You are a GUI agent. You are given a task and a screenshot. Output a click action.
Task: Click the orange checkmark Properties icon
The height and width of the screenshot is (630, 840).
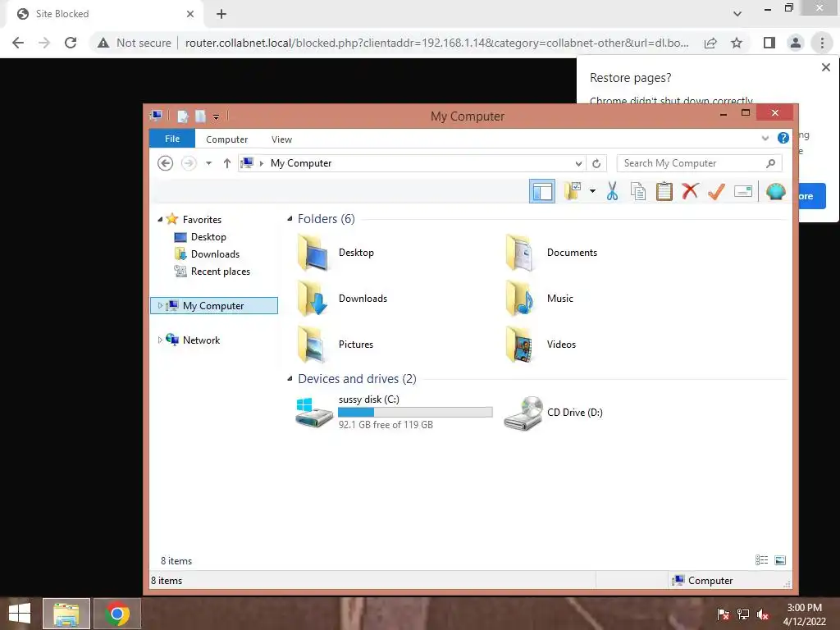(x=716, y=191)
